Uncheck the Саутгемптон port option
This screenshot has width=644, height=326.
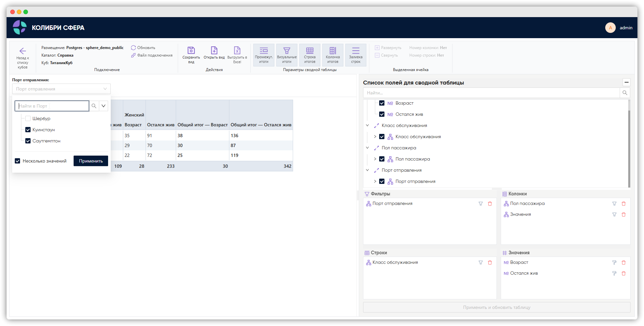coord(28,141)
